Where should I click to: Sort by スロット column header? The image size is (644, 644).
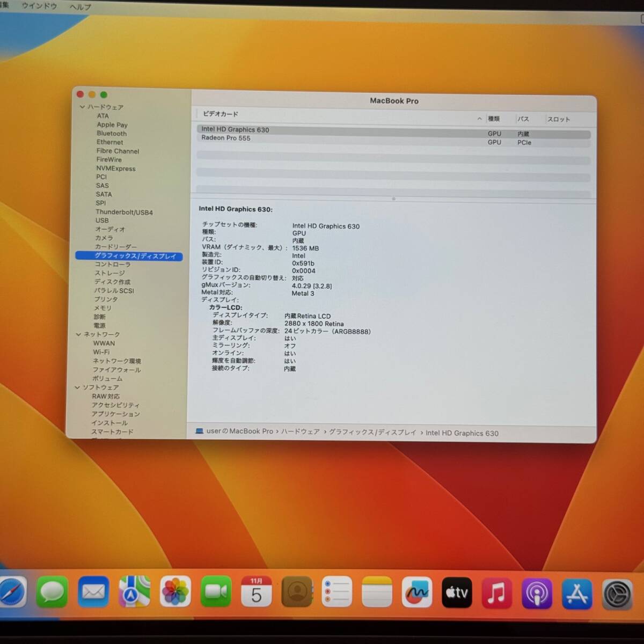tap(559, 119)
